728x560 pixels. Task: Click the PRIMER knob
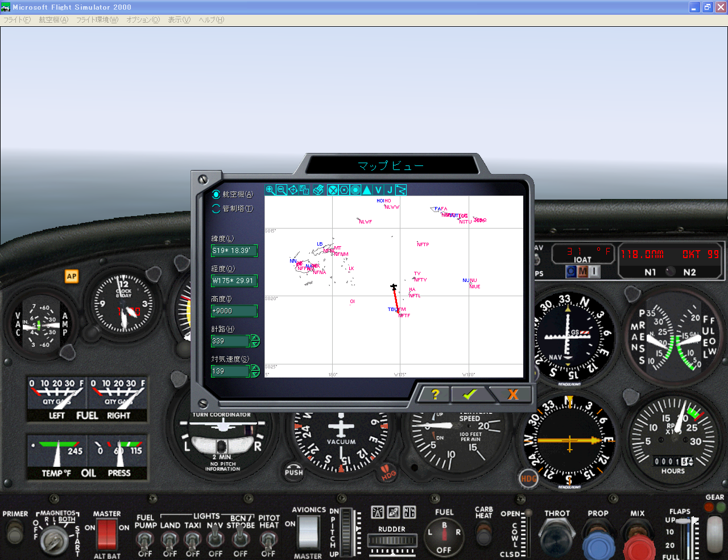coord(14,532)
